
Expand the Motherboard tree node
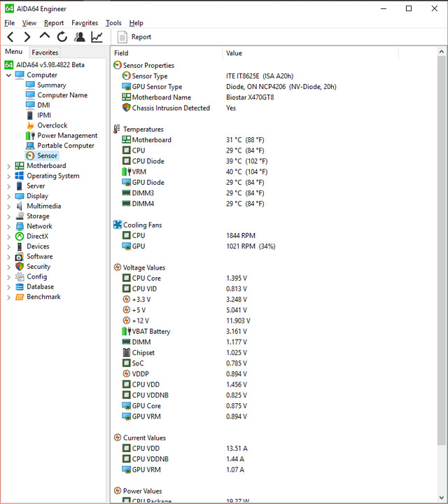[8, 166]
